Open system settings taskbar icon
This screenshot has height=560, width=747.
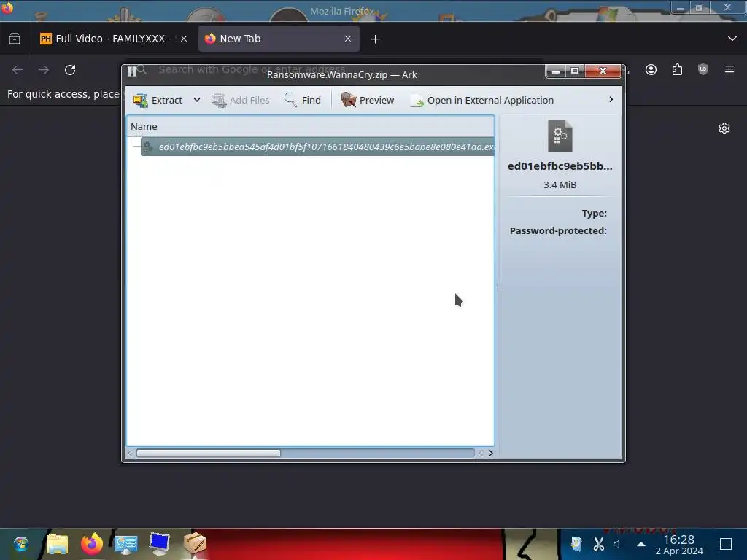coord(125,544)
